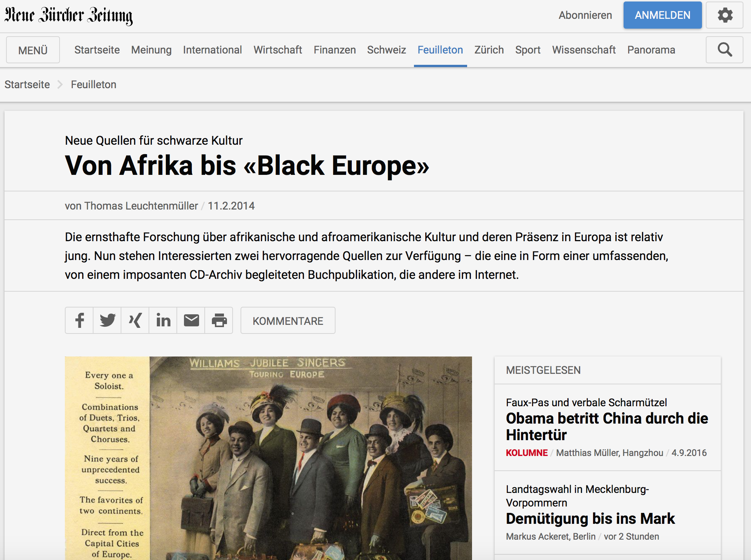Viewport: 751px width, 560px height.
Task: Click the KOLUMNE label
Action: point(527,453)
